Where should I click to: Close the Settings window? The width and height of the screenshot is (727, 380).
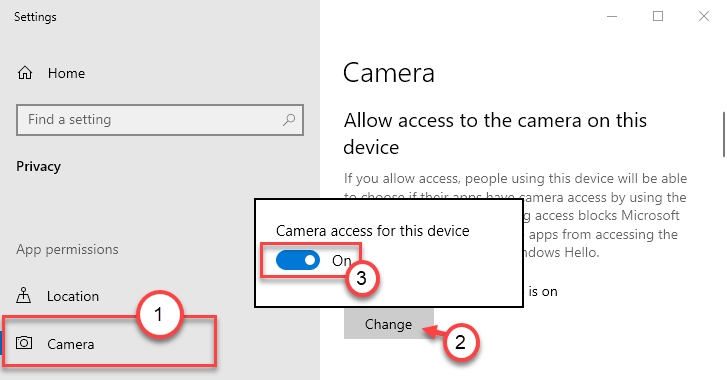[x=704, y=16]
